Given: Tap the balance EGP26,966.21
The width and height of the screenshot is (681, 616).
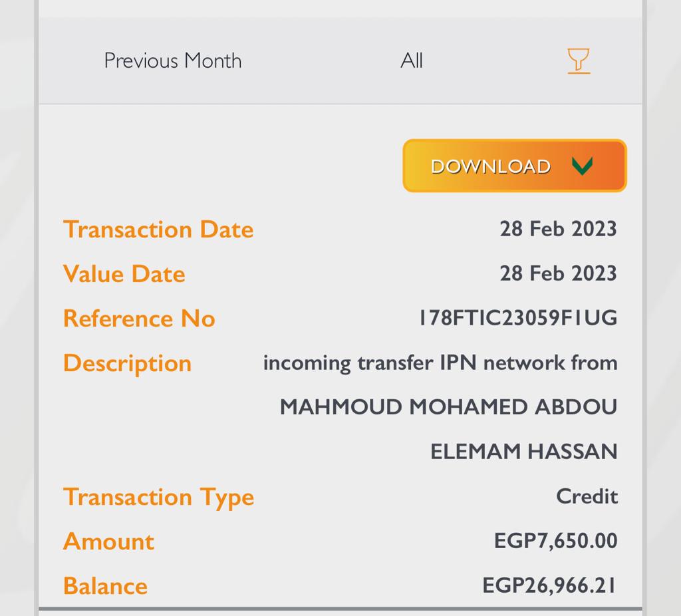Looking at the screenshot, I should coord(549,585).
